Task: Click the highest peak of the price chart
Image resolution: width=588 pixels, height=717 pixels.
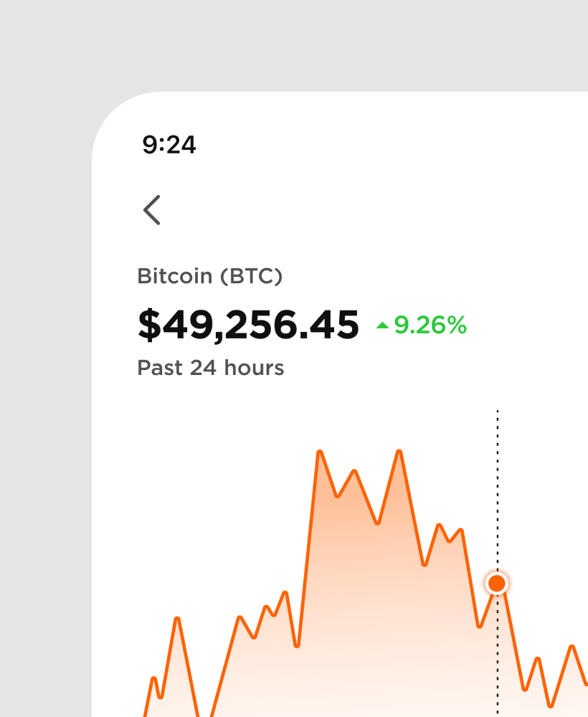Action: tap(320, 452)
